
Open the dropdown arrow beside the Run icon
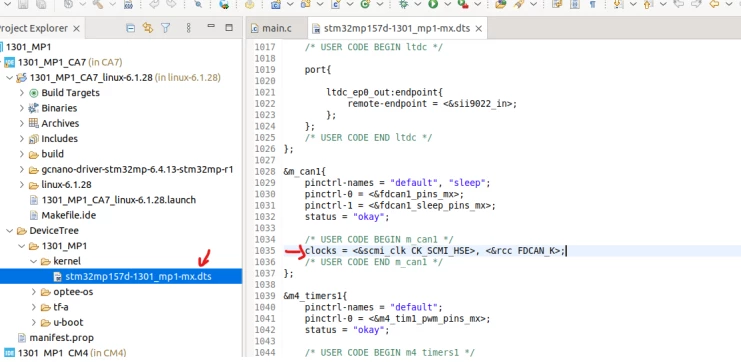point(448,4)
